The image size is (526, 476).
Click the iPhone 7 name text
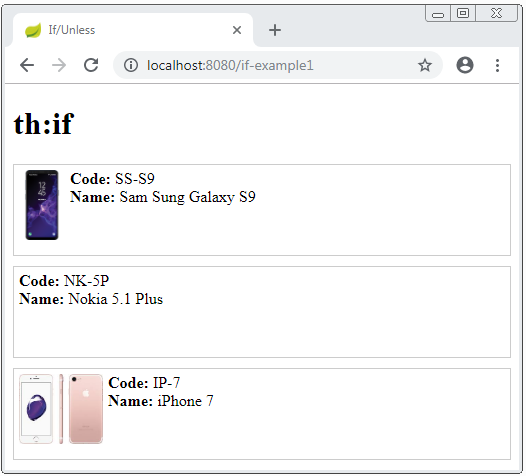[x=186, y=401]
